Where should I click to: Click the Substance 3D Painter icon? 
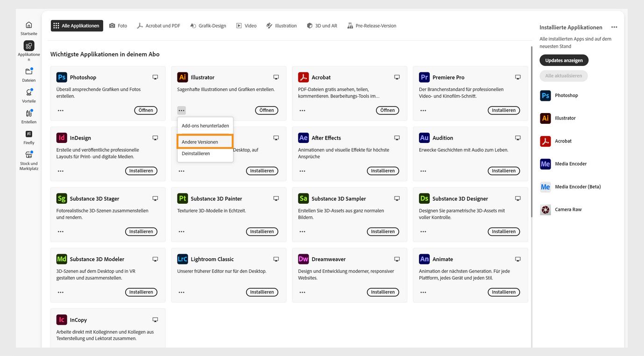[x=183, y=199]
